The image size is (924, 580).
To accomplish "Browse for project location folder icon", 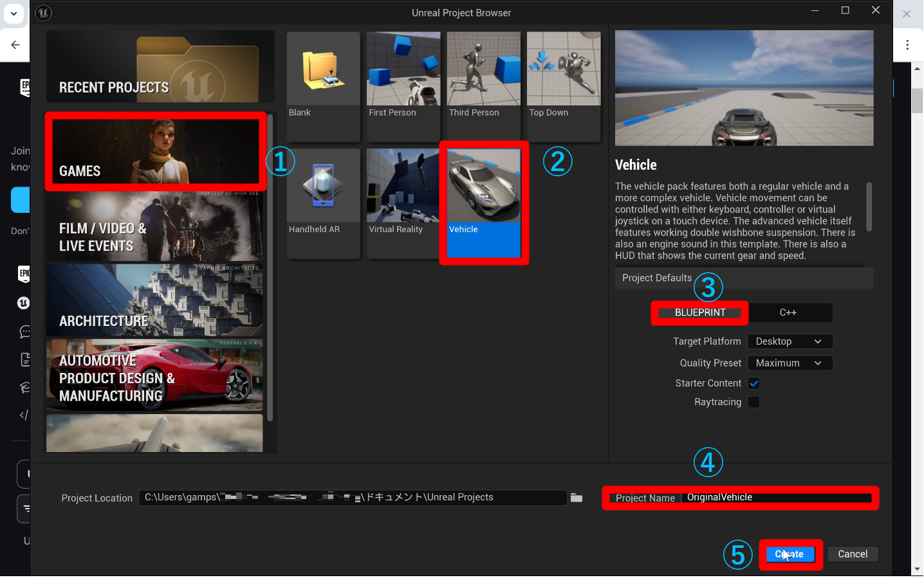I will click(x=577, y=498).
